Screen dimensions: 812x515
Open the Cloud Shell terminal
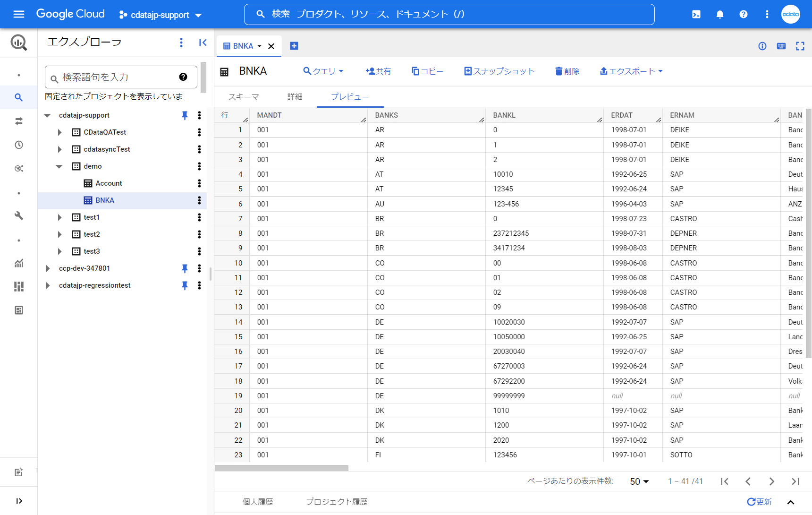coord(696,14)
